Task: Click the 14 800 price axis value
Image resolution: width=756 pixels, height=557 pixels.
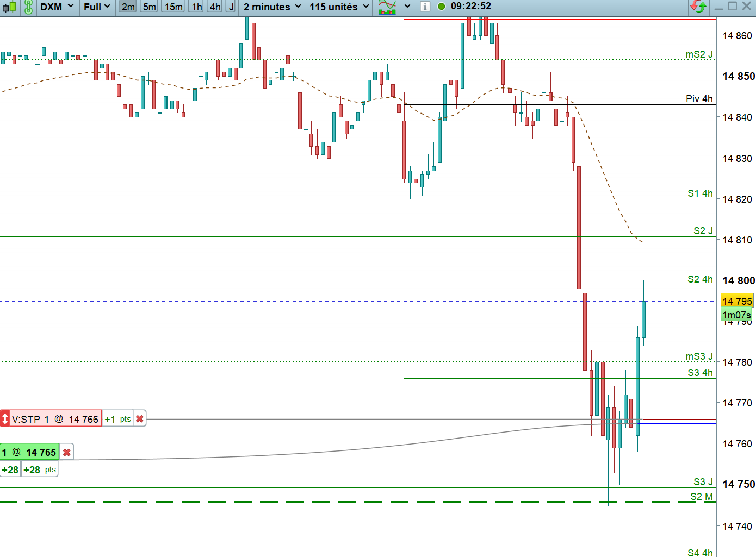Action: pyautogui.click(x=739, y=280)
